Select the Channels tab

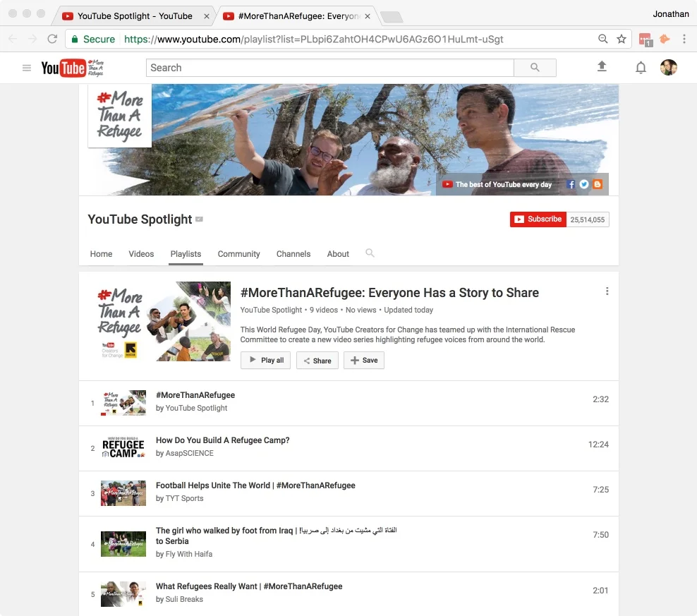coord(293,254)
